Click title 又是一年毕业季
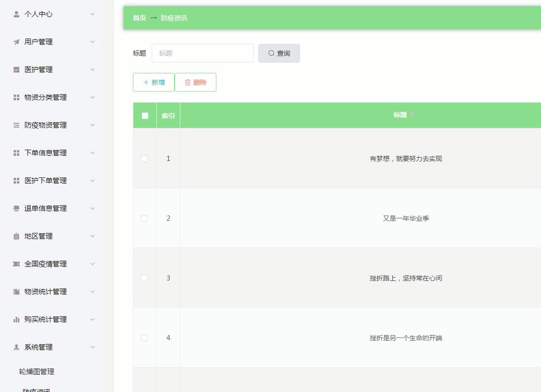Viewport: 541px width, 392px height. point(406,218)
